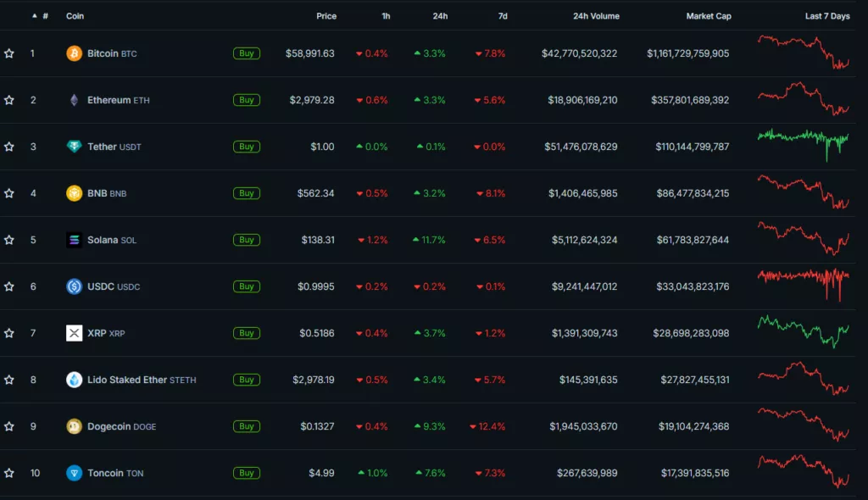This screenshot has width=868, height=500.
Task: Open Solana's 7-day sparkline chart
Action: 804,238
